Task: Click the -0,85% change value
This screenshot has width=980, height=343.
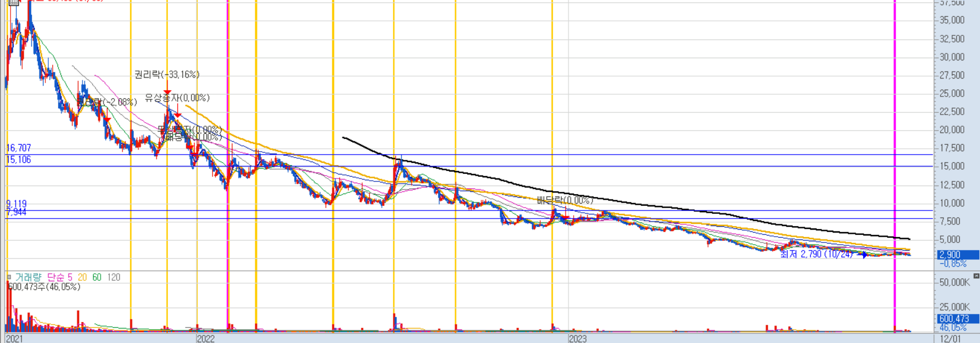Action: pyautogui.click(x=953, y=263)
